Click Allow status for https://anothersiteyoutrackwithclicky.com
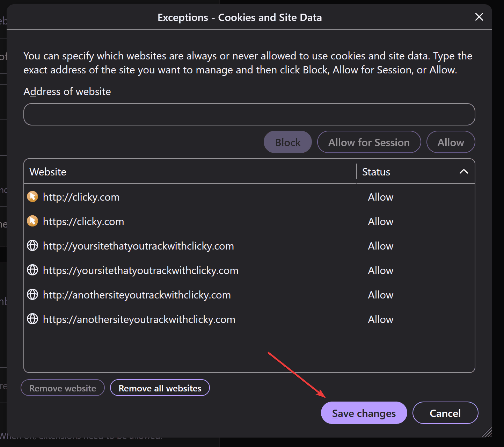 click(x=380, y=319)
